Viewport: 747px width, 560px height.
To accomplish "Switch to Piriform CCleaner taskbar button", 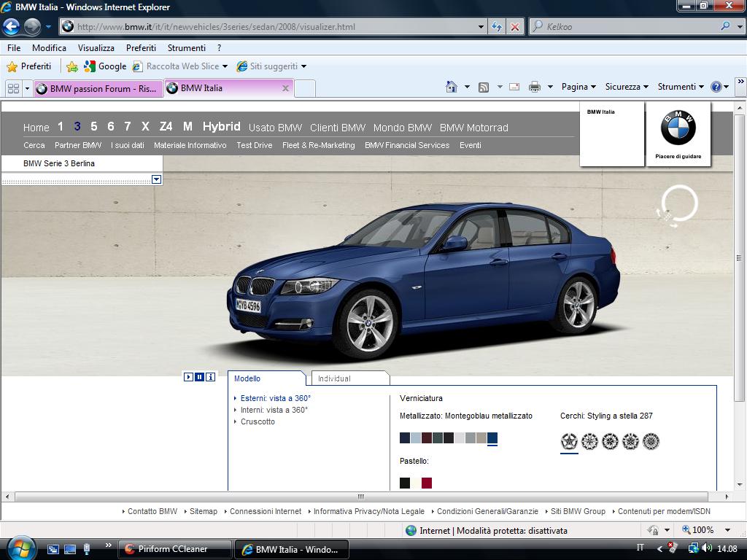I will [174, 549].
